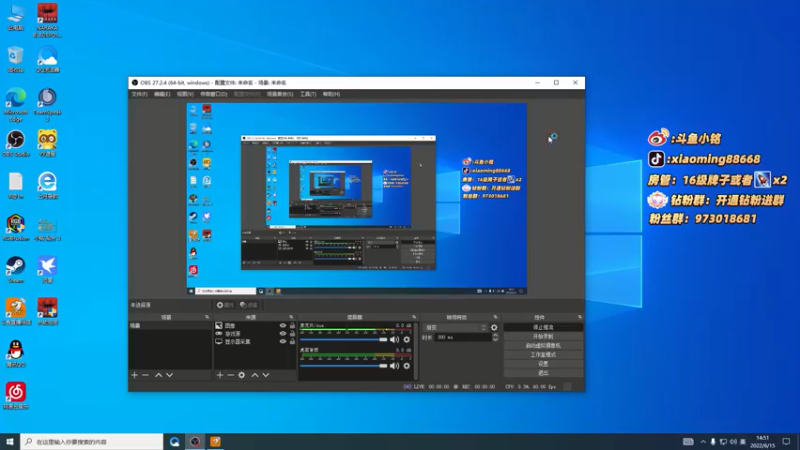800x450 pixels.
Task: Hide the 游戏源 game source with its eye icon
Action: coord(283,334)
